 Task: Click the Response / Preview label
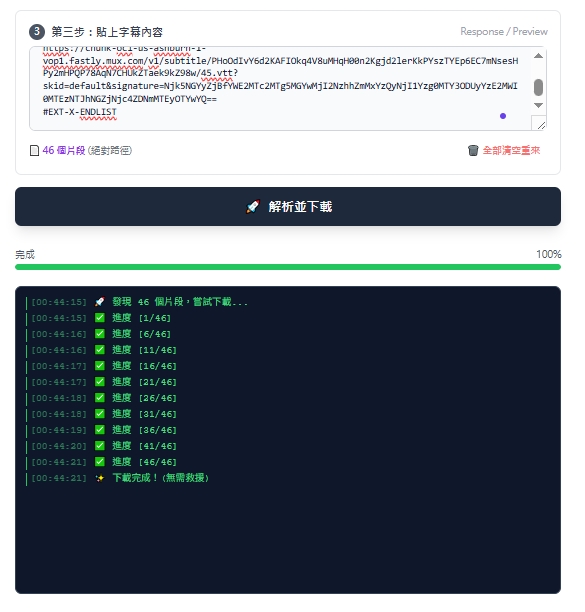pos(504,32)
